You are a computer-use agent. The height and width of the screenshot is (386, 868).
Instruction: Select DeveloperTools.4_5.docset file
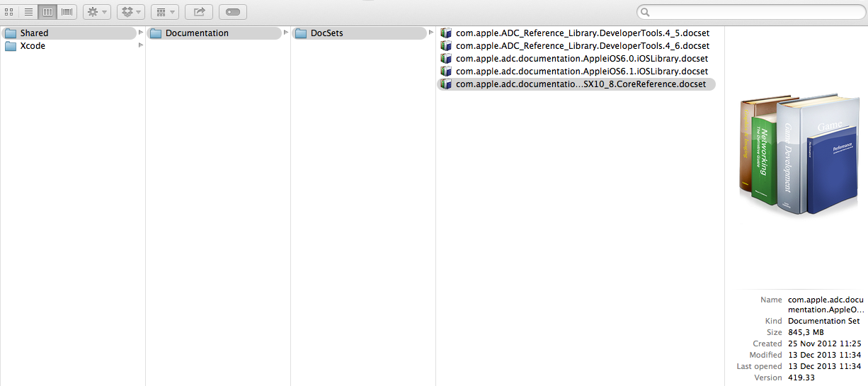(x=576, y=33)
